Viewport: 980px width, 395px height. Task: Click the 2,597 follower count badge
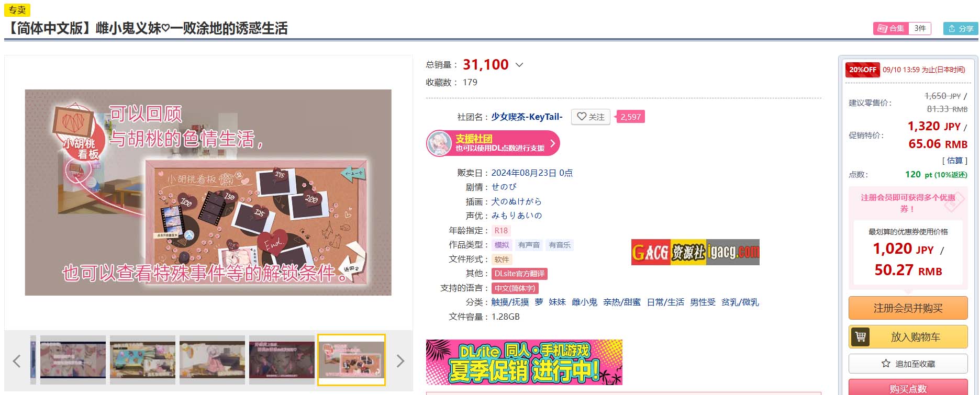tap(630, 117)
